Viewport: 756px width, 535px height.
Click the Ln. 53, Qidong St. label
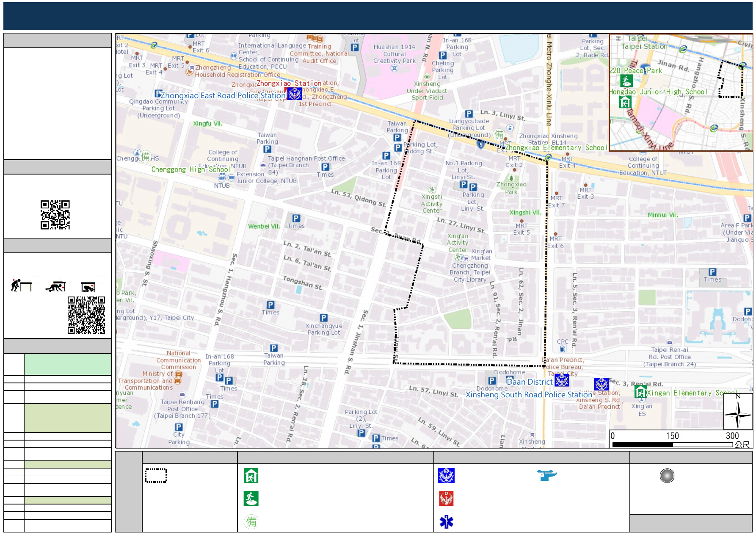coord(358,198)
